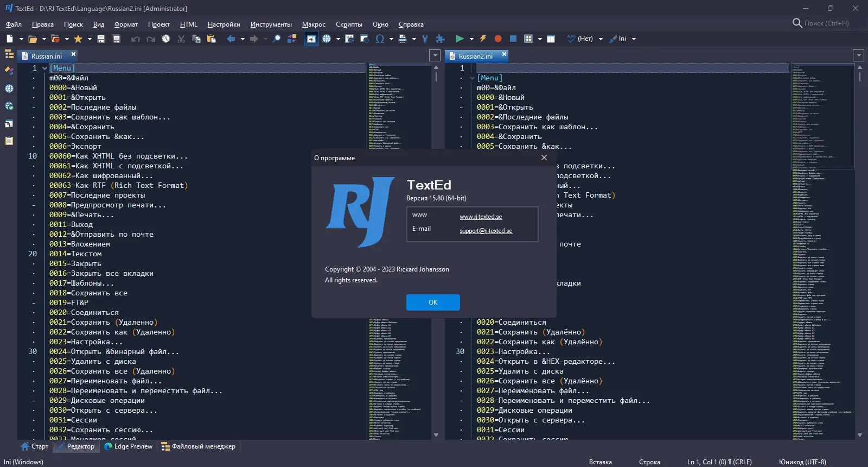Expand the dropdown next to the star favorites icon

pos(90,39)
